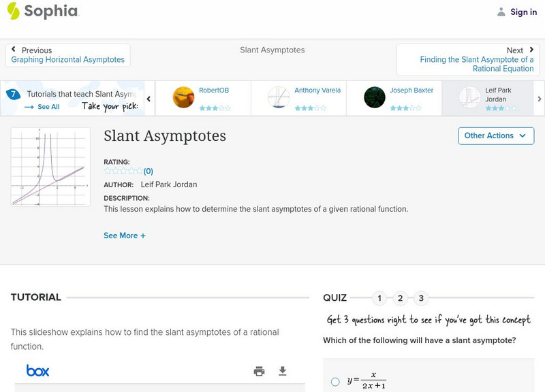This screenshot has height=392, width=545.
Task: Click the Sign in link
Action: [523, 12]
